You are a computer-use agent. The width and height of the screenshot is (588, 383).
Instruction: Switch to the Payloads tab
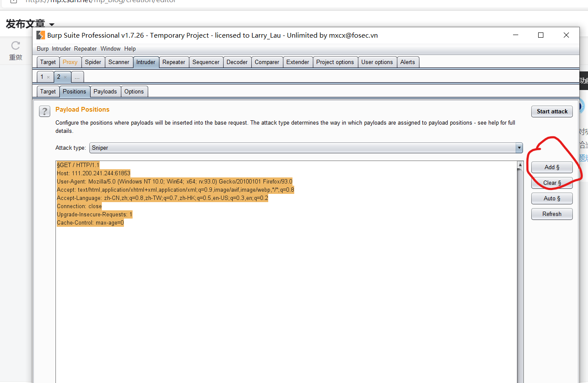point(105,91)
